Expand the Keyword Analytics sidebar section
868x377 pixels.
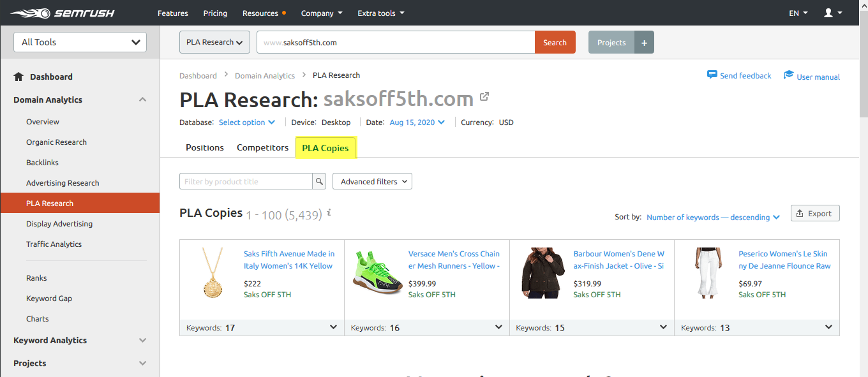pyautogui.click(x=142, y=340)
